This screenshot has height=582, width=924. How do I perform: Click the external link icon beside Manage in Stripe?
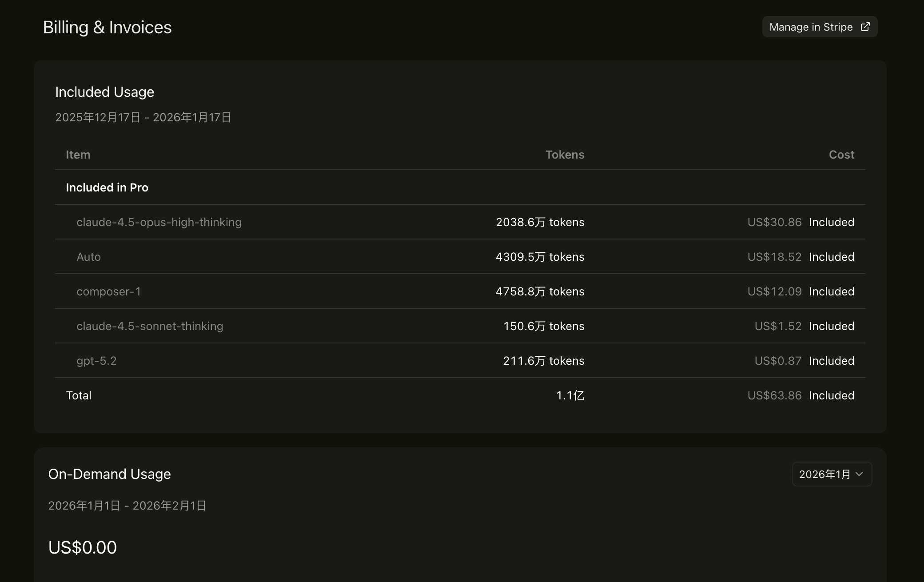(x=865, y=27)
